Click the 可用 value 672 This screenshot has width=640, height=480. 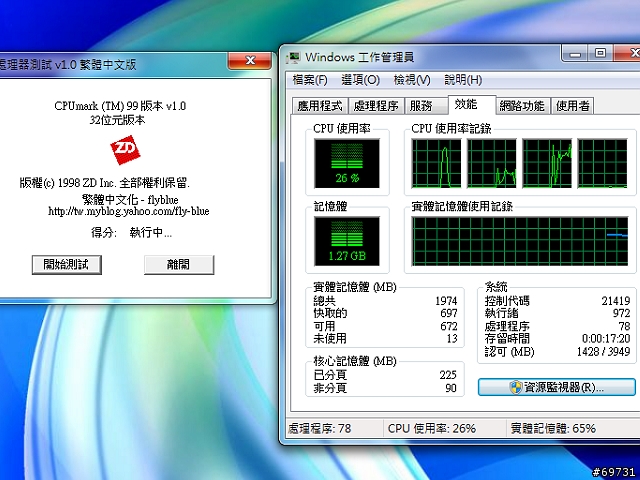(449, 326)
